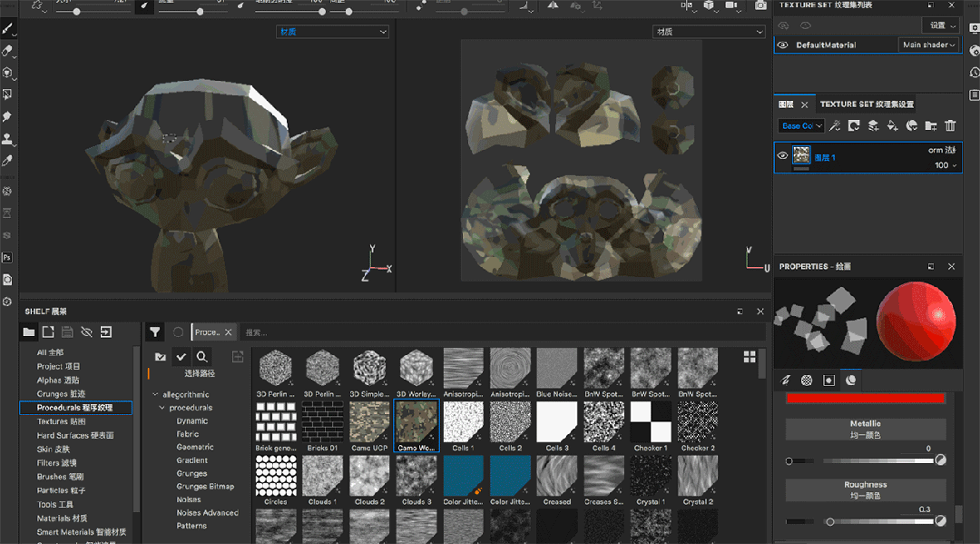
Task: Click the Roughness slider
Action: [x=860, y=521]
